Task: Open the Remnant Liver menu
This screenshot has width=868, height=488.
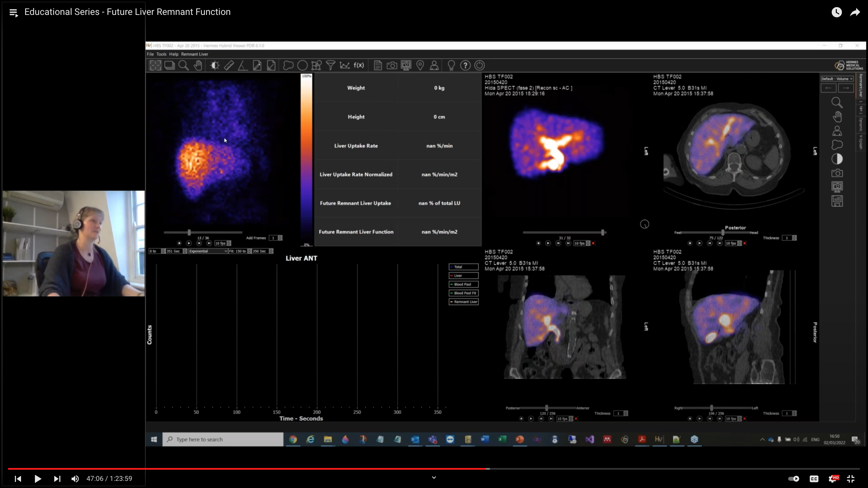Action: [x=194, y=54]
